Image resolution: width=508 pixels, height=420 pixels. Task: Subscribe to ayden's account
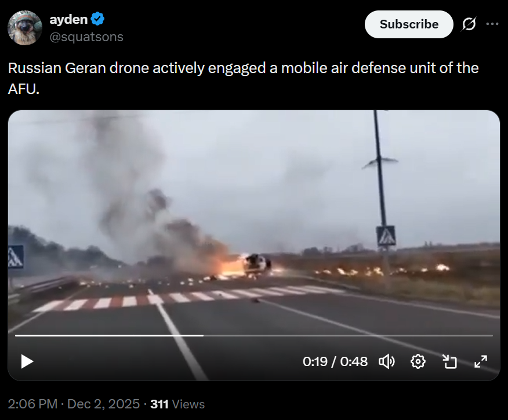point(409,24)
